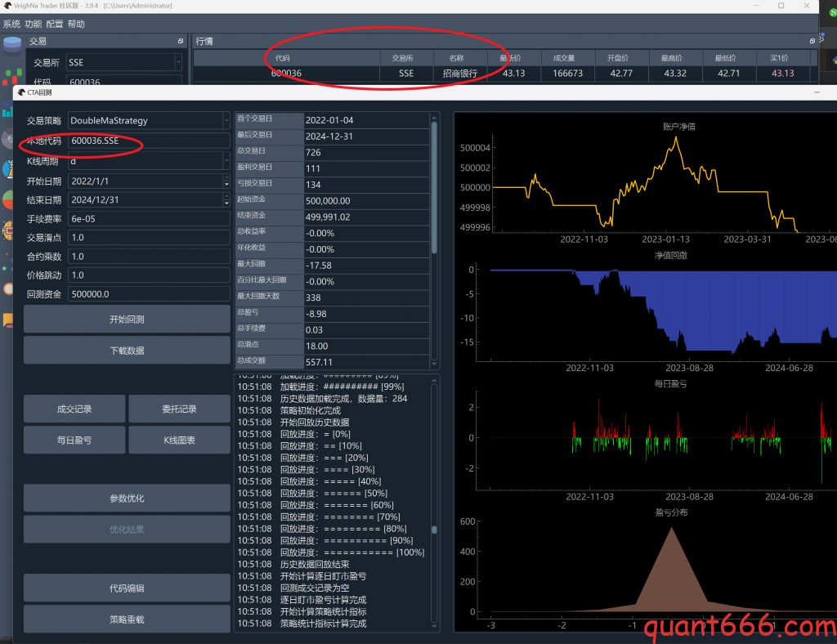Click the 账户净值 chart title
Screen dimensions: 837x644
tap(679, 127)
